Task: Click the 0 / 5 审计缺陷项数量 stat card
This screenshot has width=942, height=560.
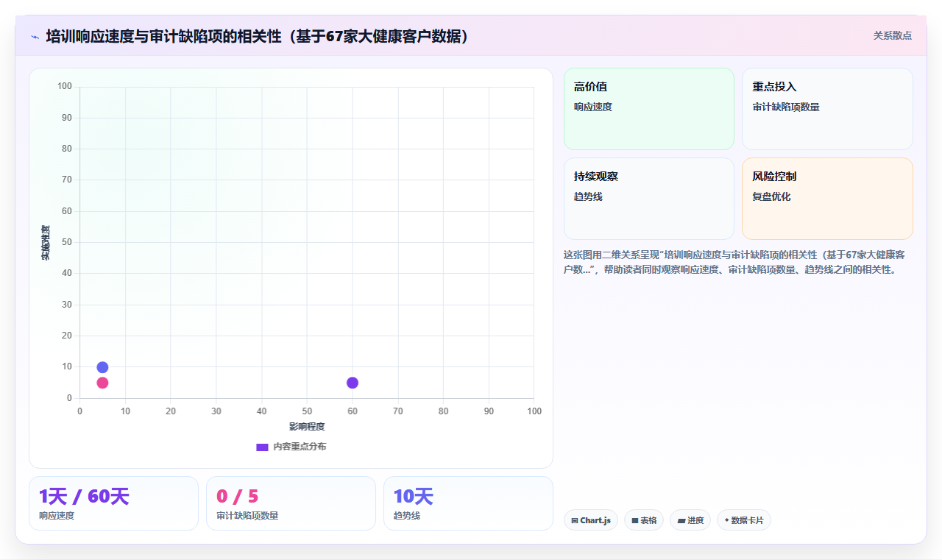Action: point(291,503)
